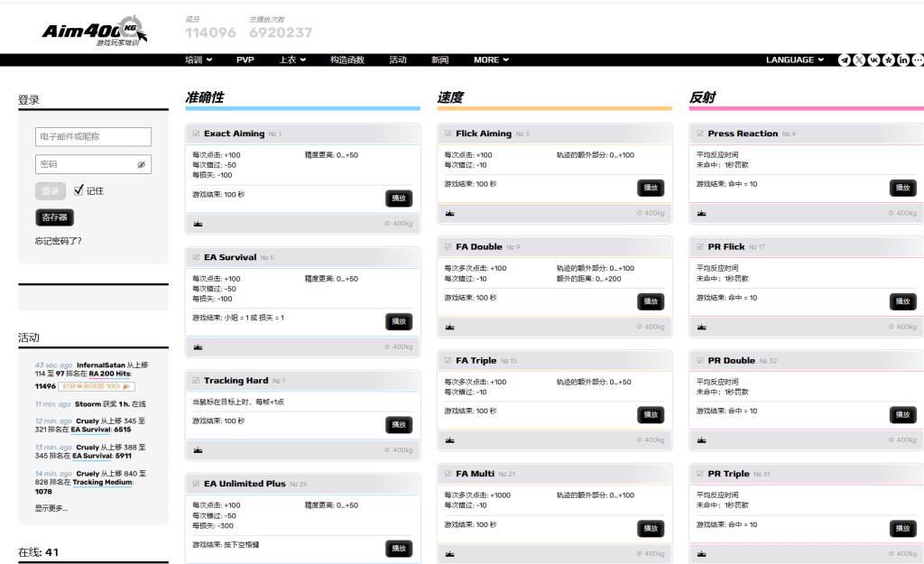Open the leaderboard icon under Exact Aiming
The width and height of the screenshot is (924, 564).
tap(198, 223)
